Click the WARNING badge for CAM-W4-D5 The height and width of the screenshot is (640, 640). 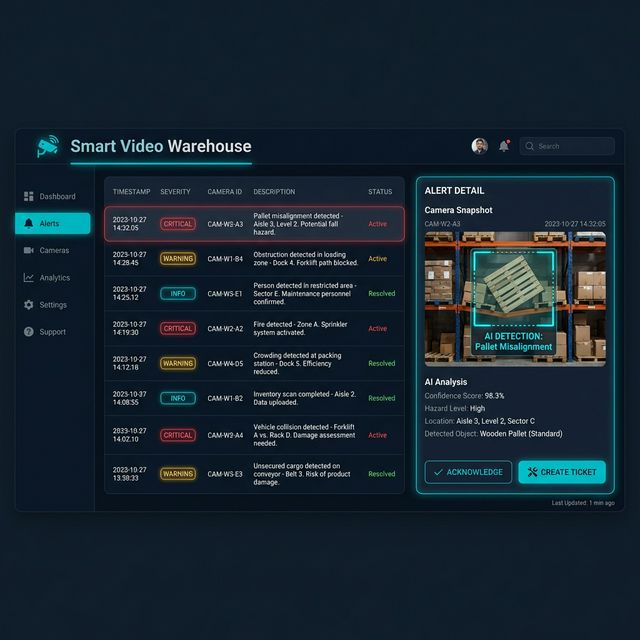178,363
